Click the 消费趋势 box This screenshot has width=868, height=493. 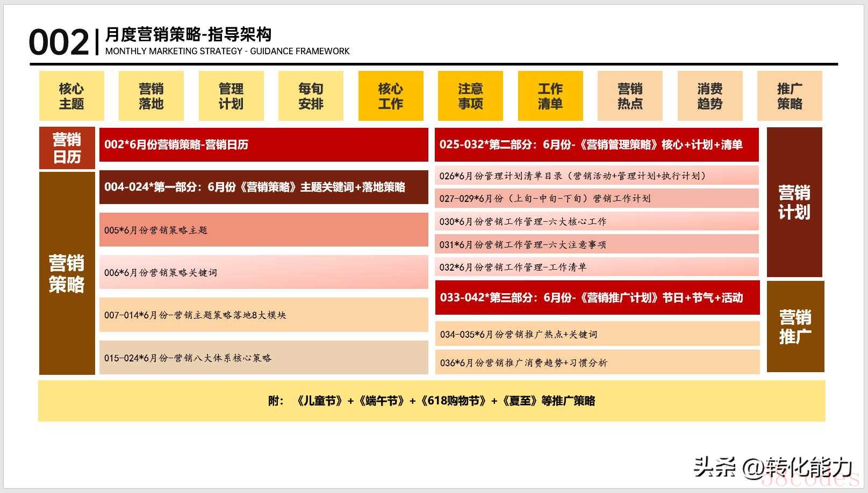(x=710, y=96)
